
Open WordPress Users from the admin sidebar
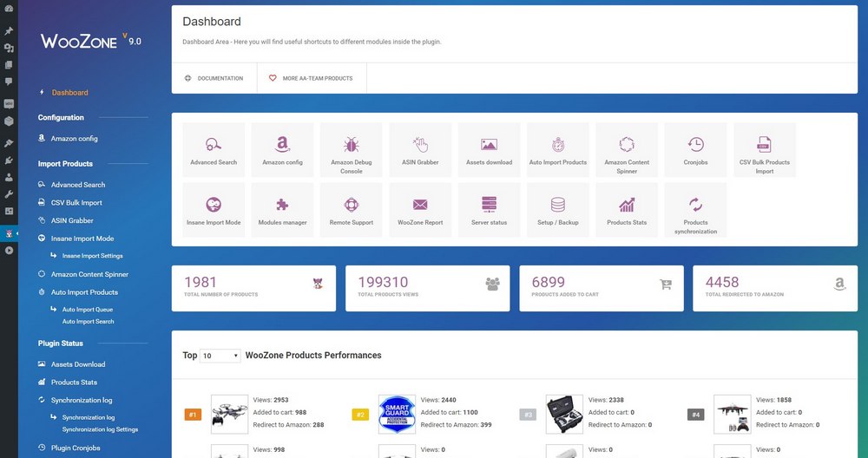[x=9, y=178]
